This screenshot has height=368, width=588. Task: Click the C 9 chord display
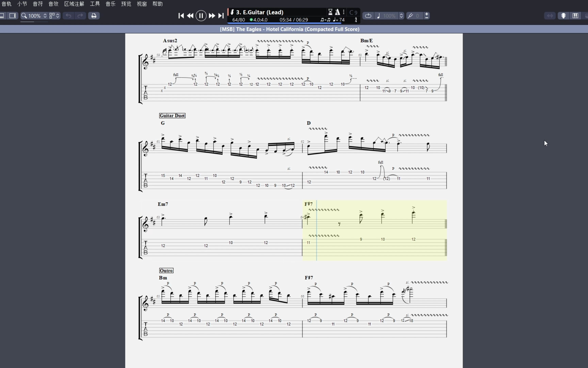(x=353, y=12)
